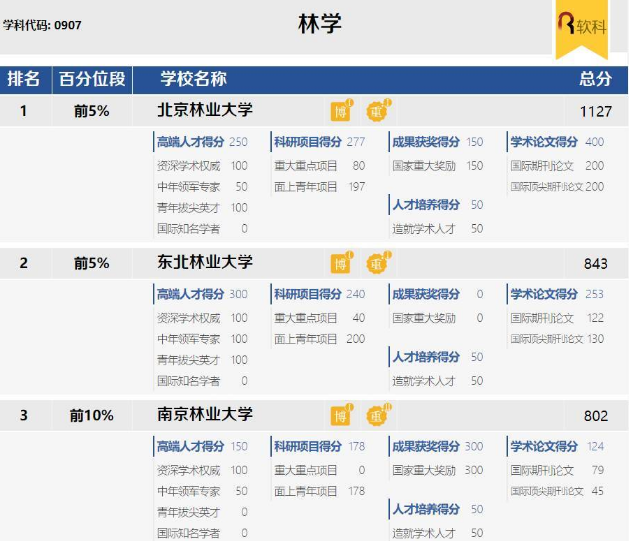Click 国际顶尖期刊论文 130 entry
Viewport: 629px width, 541px height.
point(557,339)
